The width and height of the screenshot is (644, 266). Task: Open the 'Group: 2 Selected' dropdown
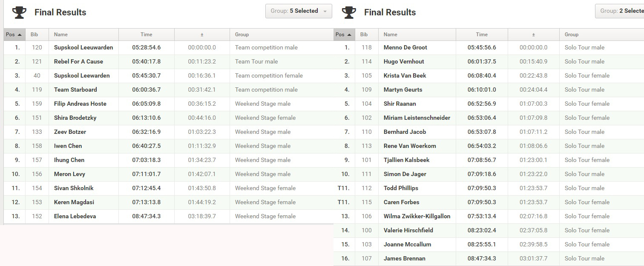tap(620, 11)
